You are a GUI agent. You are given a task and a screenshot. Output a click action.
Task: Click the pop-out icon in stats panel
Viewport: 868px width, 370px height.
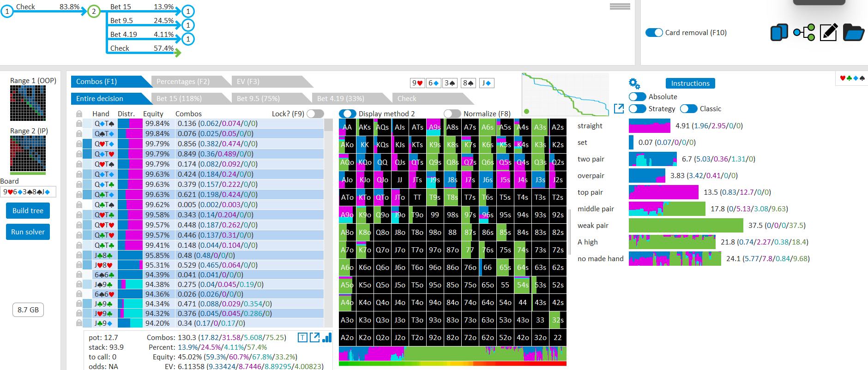point(314,338)
